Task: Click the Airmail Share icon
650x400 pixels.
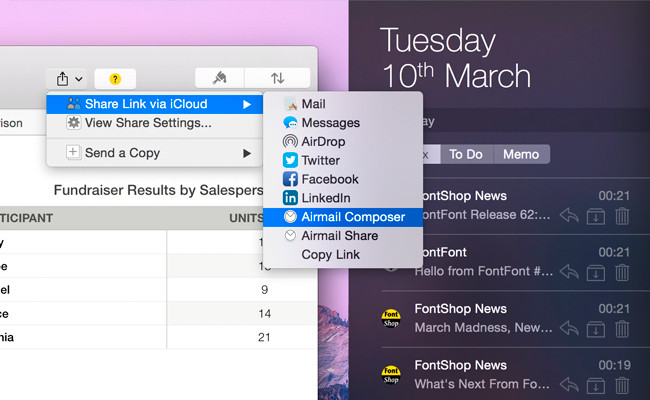Action: (290, 235)
